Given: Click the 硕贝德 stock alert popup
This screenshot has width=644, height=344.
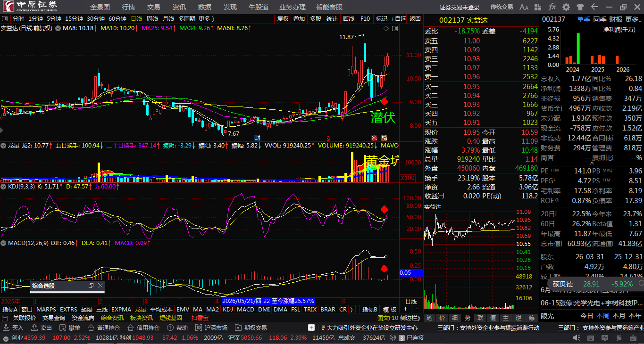Looking at the screenshot, I should click(x=594, y=284).
